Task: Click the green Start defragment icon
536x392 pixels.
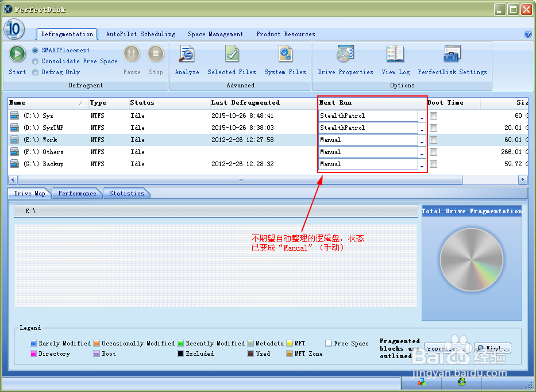Action: tap(17, 54)
